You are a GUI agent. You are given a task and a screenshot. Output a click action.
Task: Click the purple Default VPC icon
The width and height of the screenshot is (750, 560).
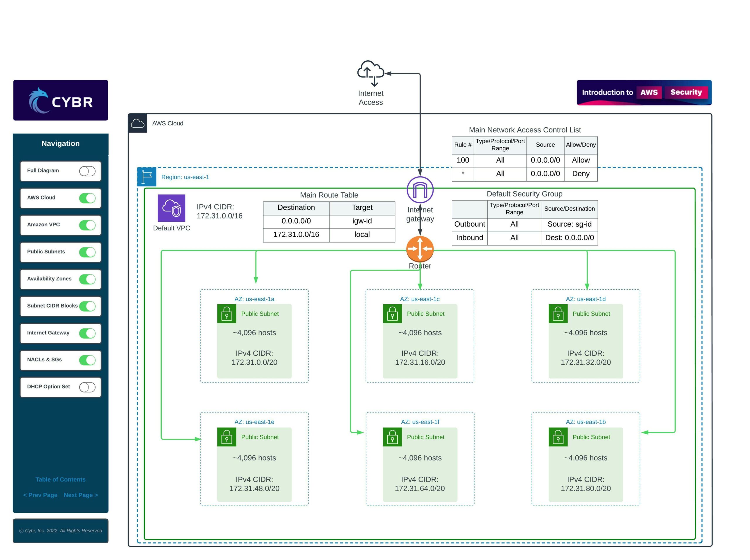(x=172, y=208)
